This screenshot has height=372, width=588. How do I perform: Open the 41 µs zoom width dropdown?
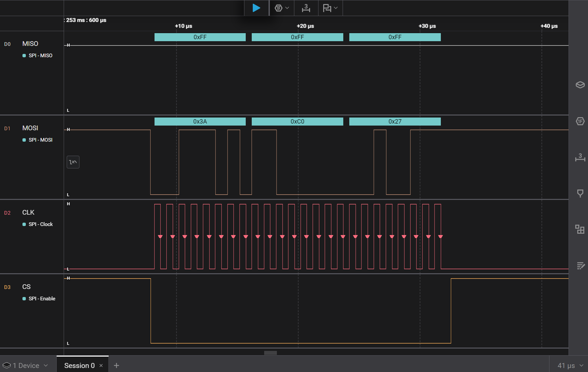click(x=571, y=366)
